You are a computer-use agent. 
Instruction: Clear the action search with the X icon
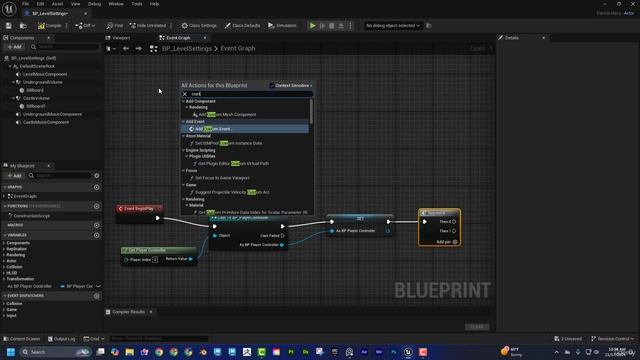click(x=185, y=94)
